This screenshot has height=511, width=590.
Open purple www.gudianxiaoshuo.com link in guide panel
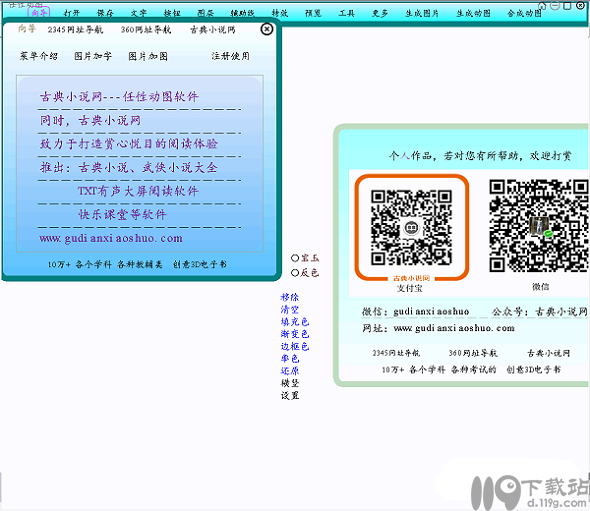[111, 238]
